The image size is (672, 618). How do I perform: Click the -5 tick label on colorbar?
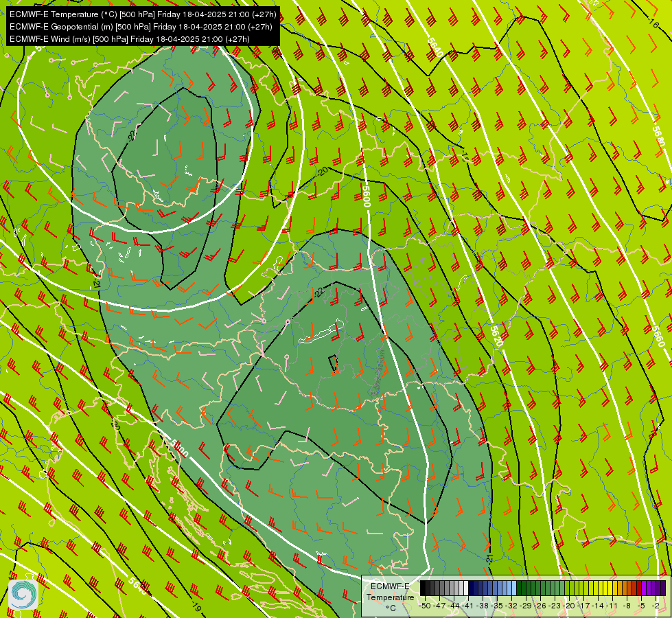coord(642,606)
